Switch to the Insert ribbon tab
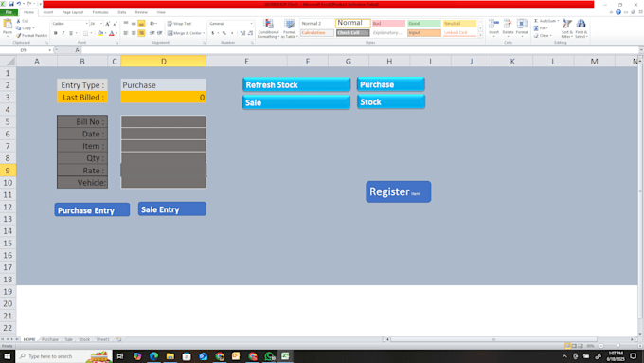The height and width of the screenshot is (363, 644). 48,12
